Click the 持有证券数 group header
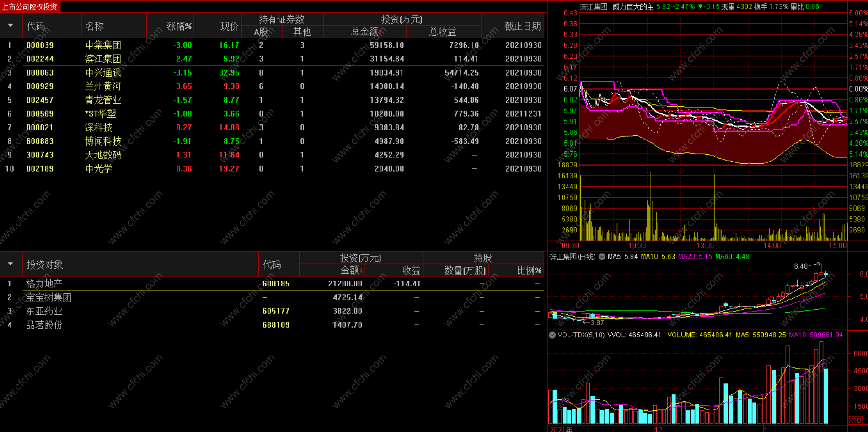The image size is (868, 432). 282,19
